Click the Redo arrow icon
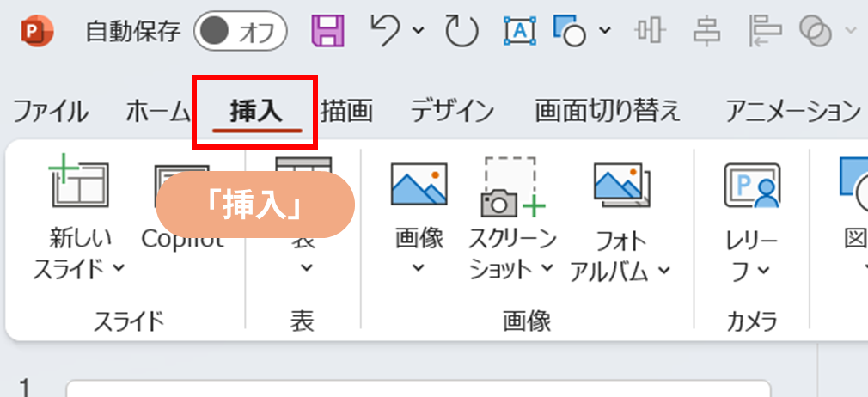 [x=461, y=32]
